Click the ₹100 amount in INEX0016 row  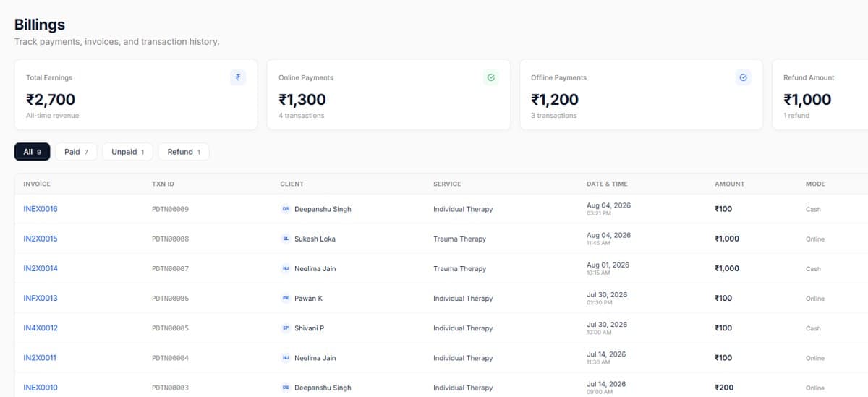click(723, 209)
